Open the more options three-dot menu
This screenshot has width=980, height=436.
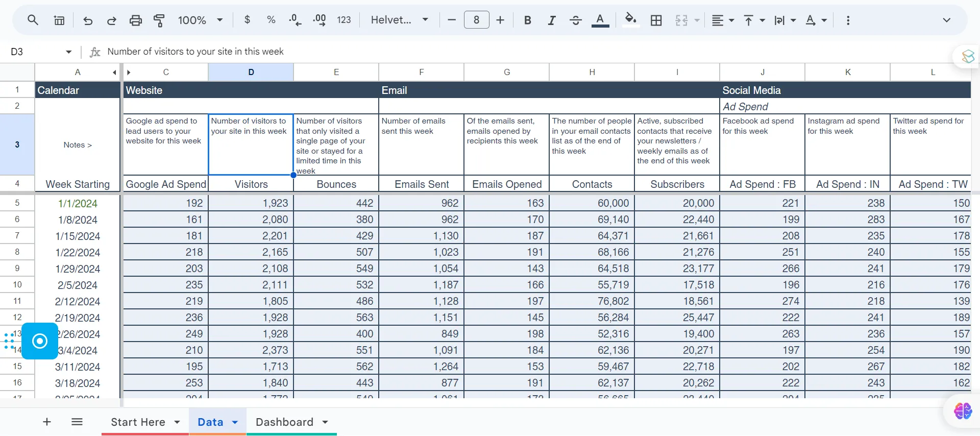848,20
